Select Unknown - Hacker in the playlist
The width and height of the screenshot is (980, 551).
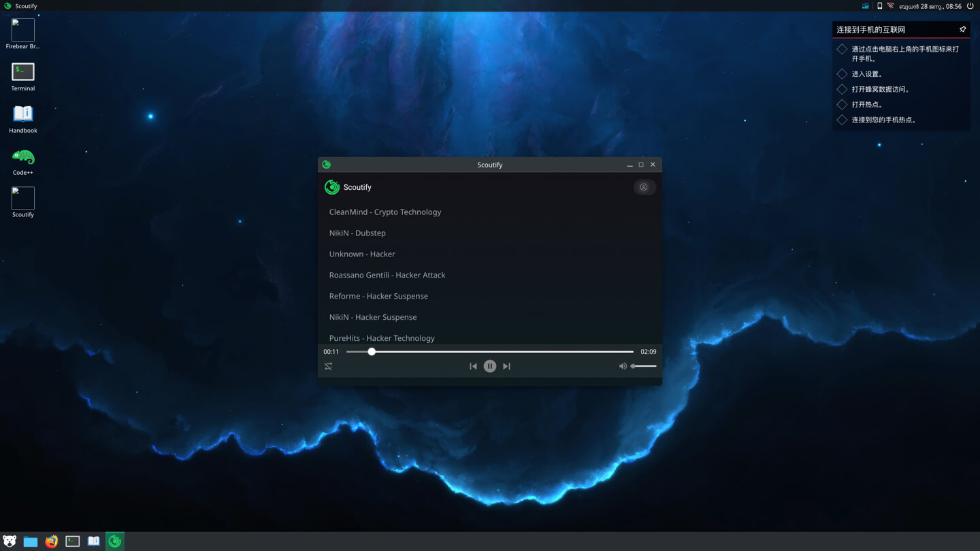click(362, 254)
